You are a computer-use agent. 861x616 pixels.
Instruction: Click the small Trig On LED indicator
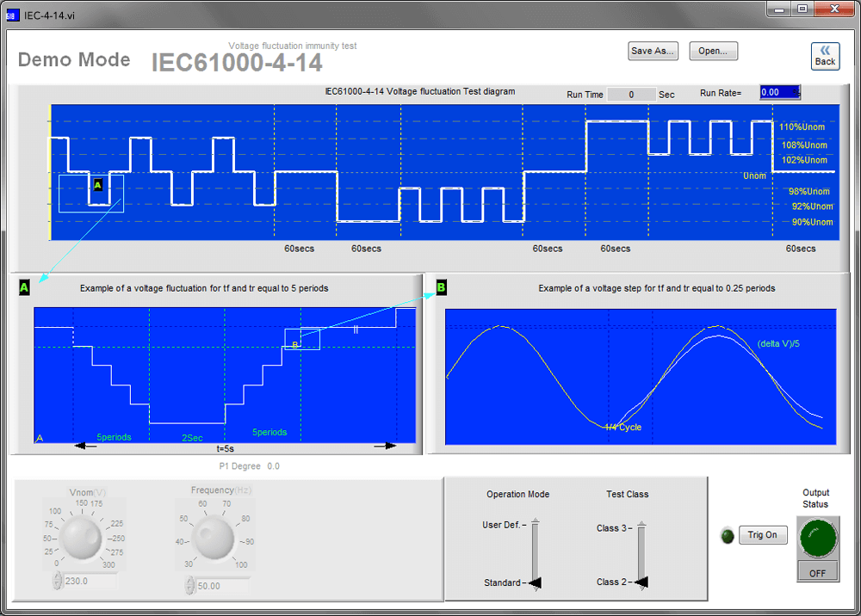(x=727, y=536)
